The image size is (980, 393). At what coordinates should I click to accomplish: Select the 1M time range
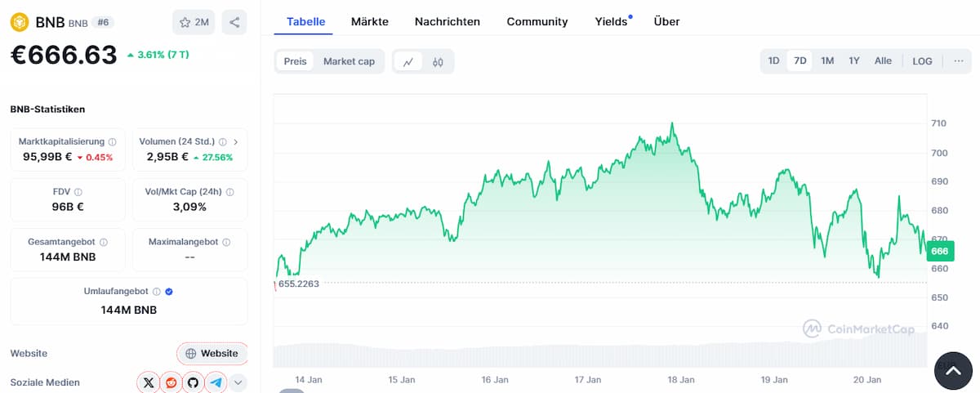(x=827, y=60)
